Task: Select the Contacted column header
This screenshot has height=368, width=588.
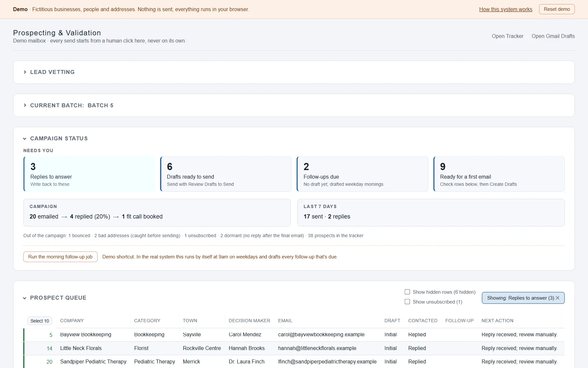Action: (x=423, y=321)
